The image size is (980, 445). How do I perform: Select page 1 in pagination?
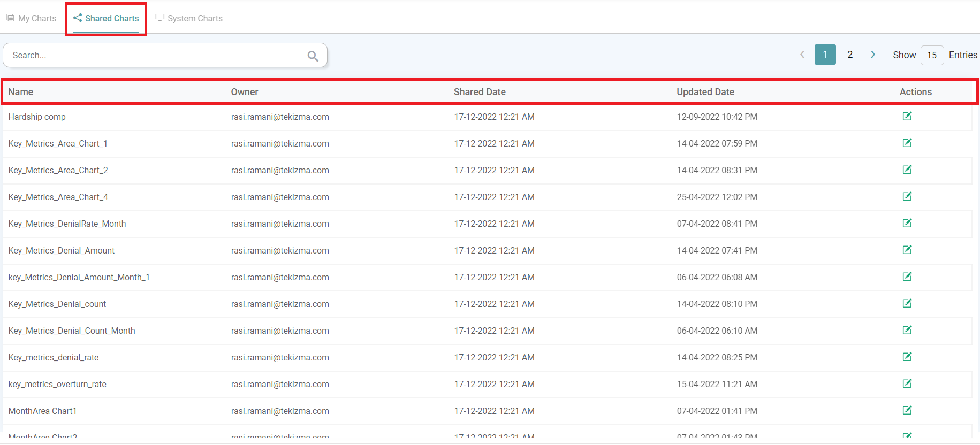coord(825,55)
